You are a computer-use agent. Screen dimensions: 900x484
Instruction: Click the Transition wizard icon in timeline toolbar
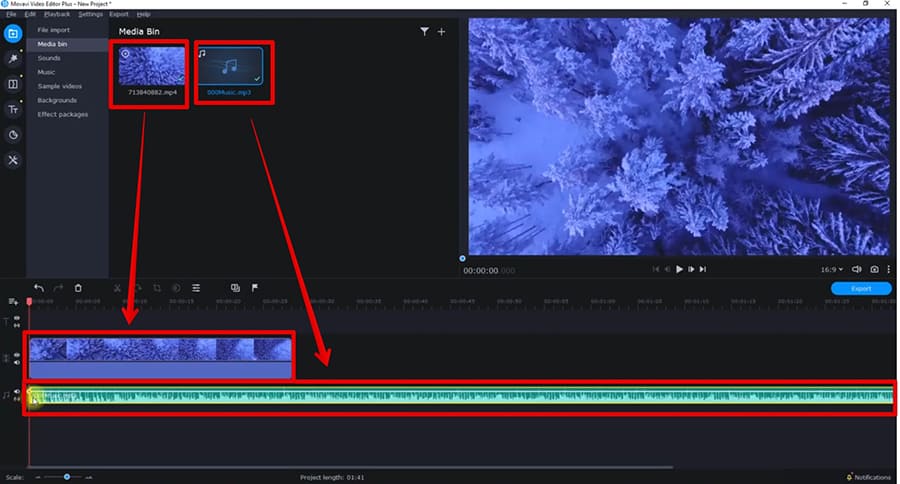coord(235,288)
